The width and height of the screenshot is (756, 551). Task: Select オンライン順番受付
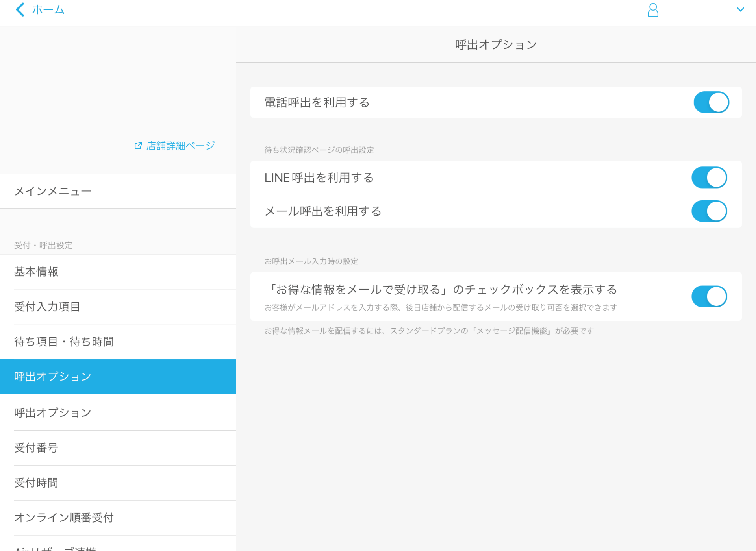point(63,518)
